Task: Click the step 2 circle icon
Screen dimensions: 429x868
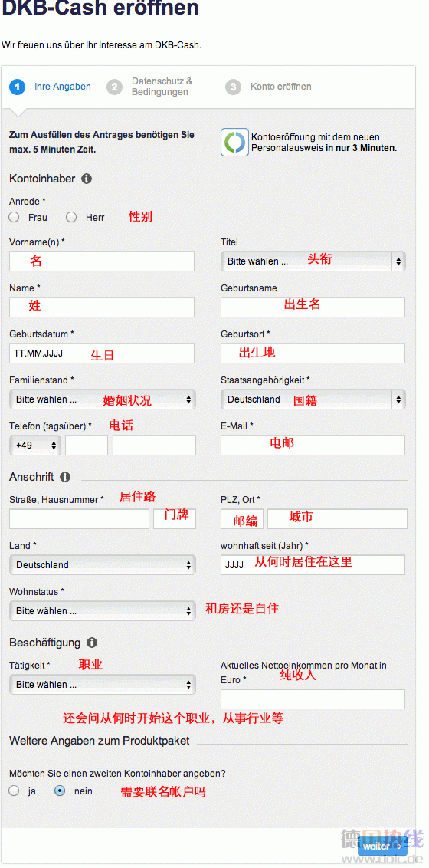Action: tap(114, 87)
